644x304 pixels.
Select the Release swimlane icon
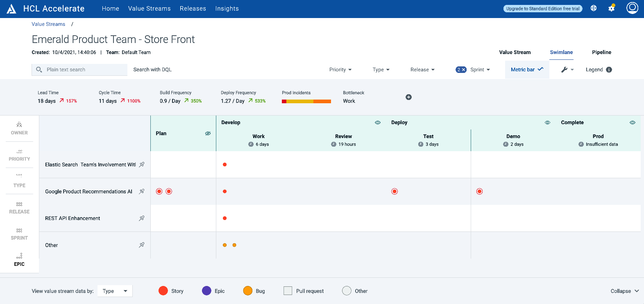(x=19, y=204)
